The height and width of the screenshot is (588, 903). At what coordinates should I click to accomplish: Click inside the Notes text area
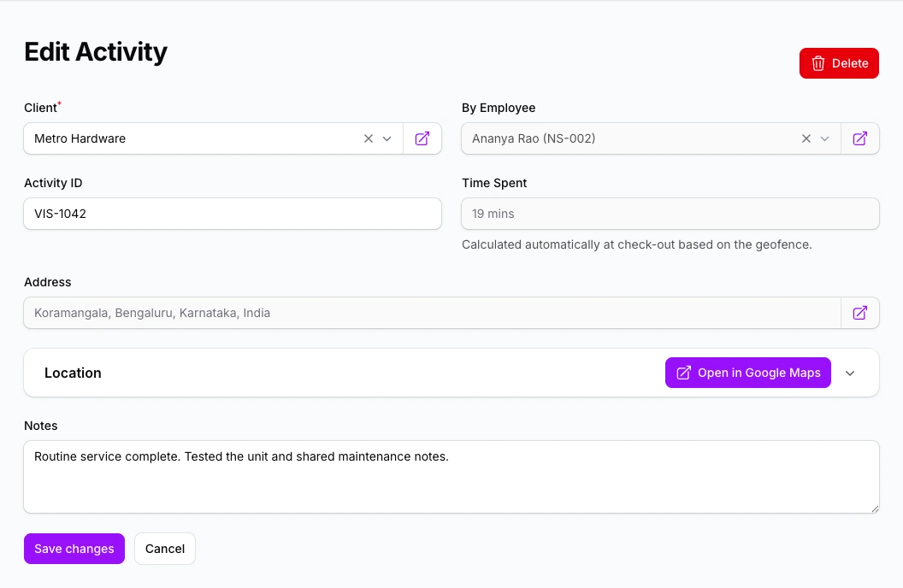pos(451,477)
